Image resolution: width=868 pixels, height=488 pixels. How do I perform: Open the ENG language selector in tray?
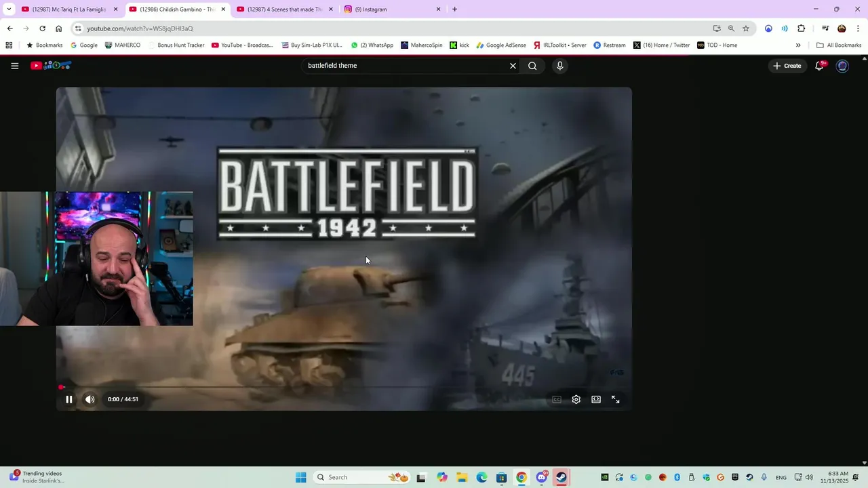(x=781, y=477)
